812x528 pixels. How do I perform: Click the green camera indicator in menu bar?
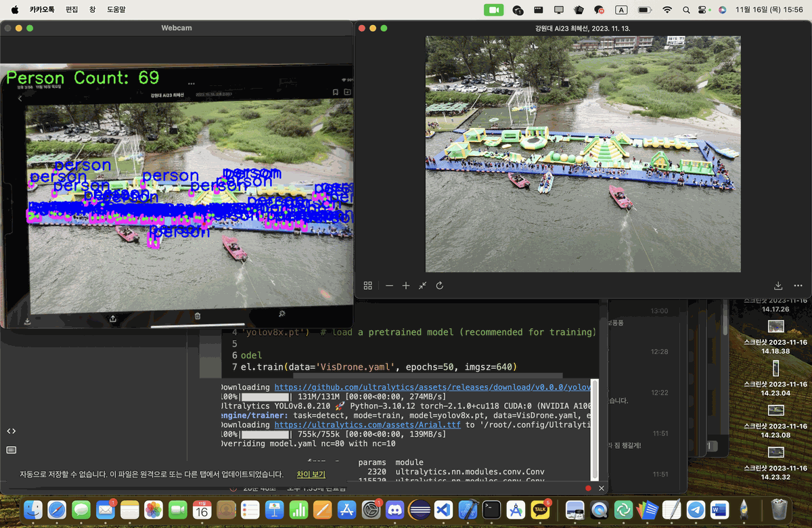coord(494,10)
